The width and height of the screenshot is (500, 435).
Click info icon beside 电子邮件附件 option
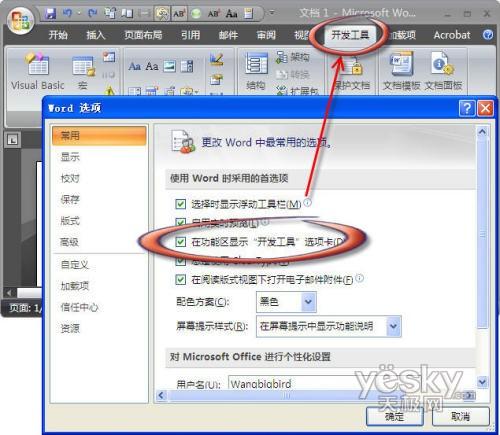[x=359, y=278]
